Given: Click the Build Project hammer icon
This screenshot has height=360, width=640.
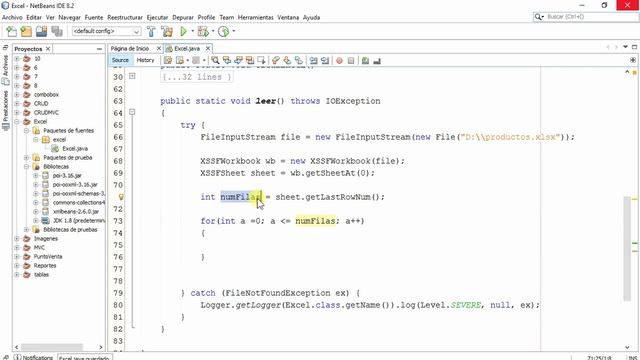Looking at the screenshot, I should coord(151,31).
